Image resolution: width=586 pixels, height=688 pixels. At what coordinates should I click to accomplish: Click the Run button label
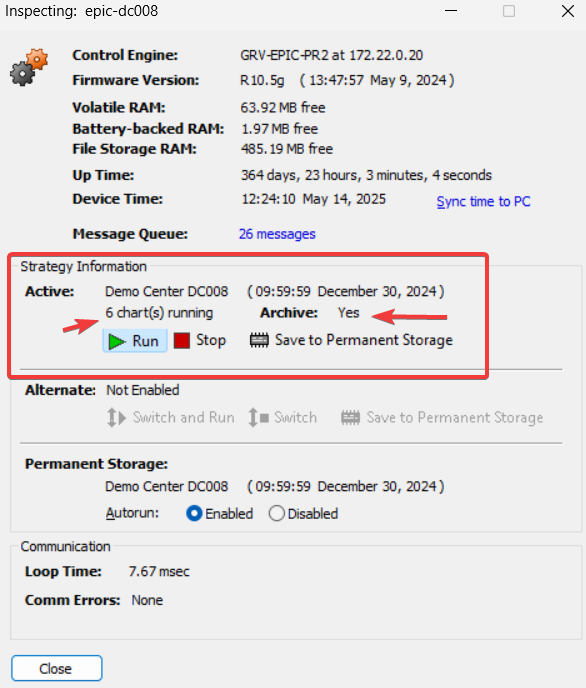[145, 341]
